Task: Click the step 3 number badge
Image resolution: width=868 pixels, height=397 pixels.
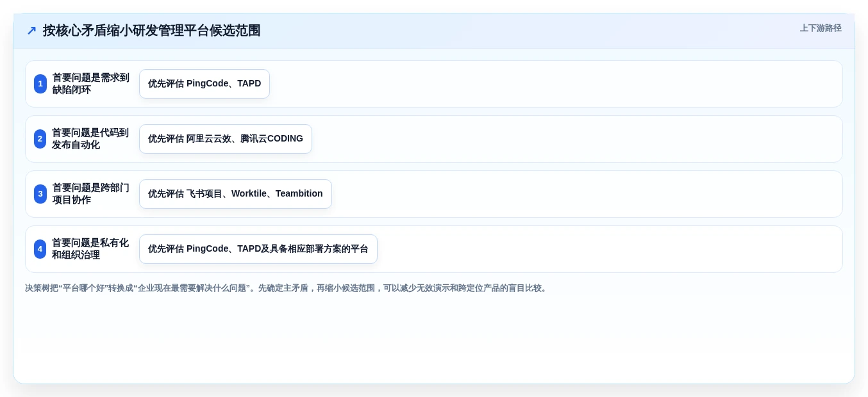Action: [40, 194]
